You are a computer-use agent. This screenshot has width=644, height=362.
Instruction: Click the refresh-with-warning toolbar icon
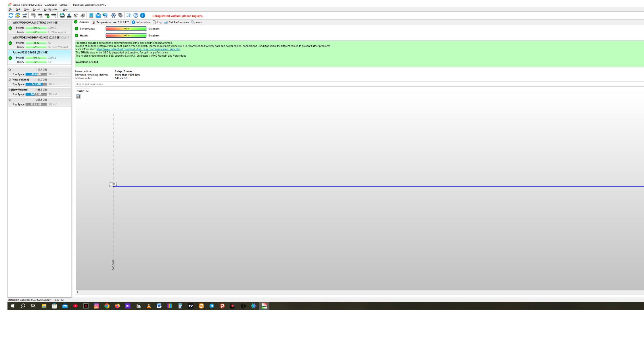(x=18, y=16)
